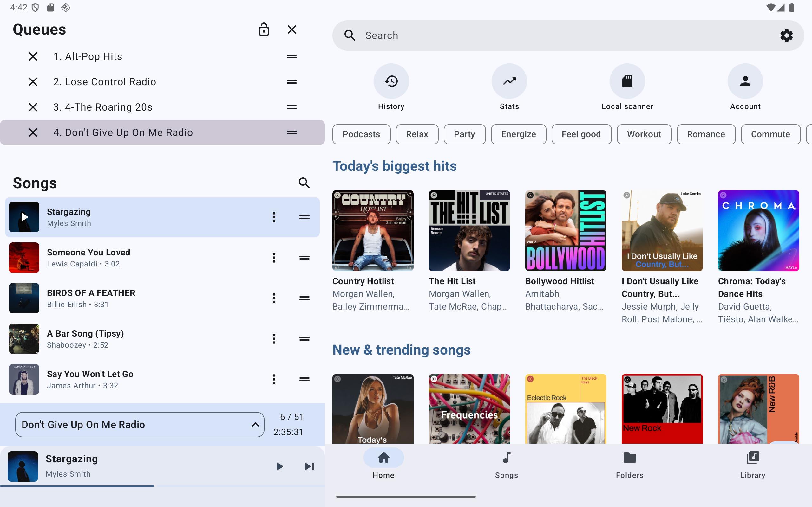
Task: Open the History shortcut
Action: 391,81
